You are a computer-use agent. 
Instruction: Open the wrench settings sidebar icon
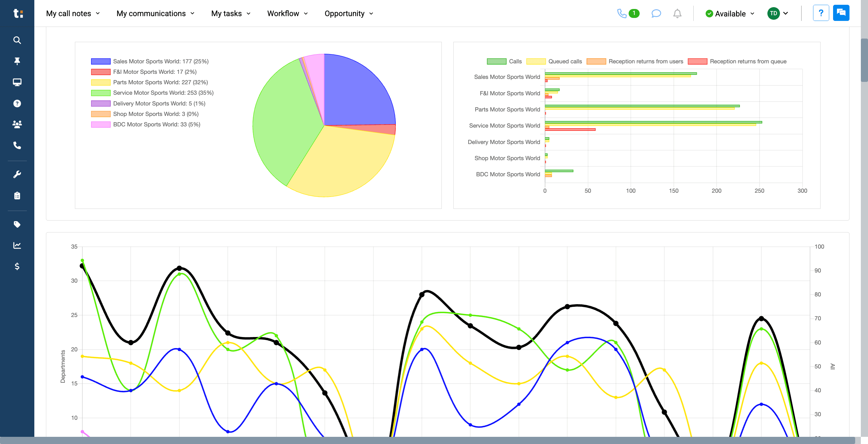[17, 174]
